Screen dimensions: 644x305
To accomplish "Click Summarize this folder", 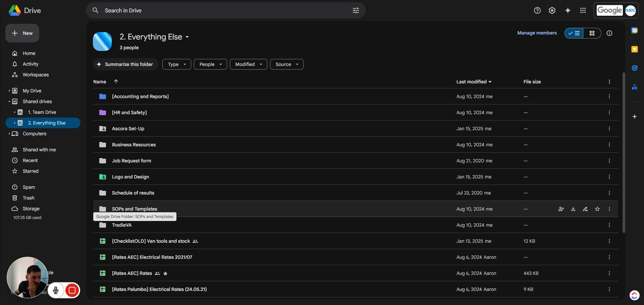I will pos(125,64).
